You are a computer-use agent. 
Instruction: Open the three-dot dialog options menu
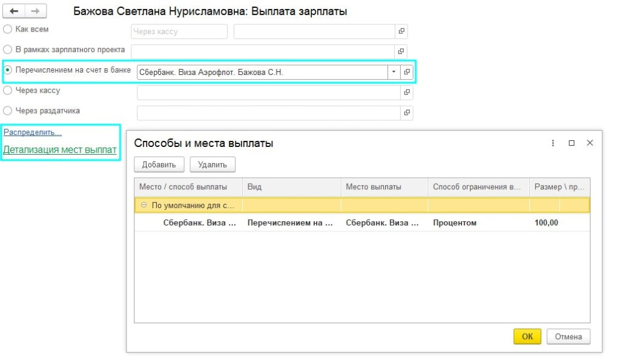point(553,143)
